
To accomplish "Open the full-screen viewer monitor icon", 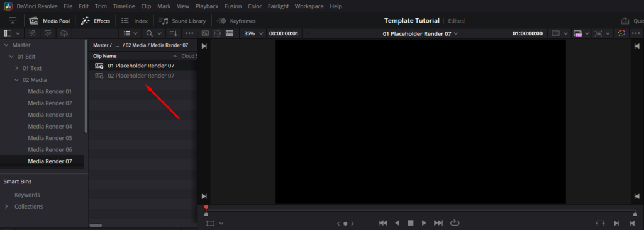I will (x=13, y=21).
